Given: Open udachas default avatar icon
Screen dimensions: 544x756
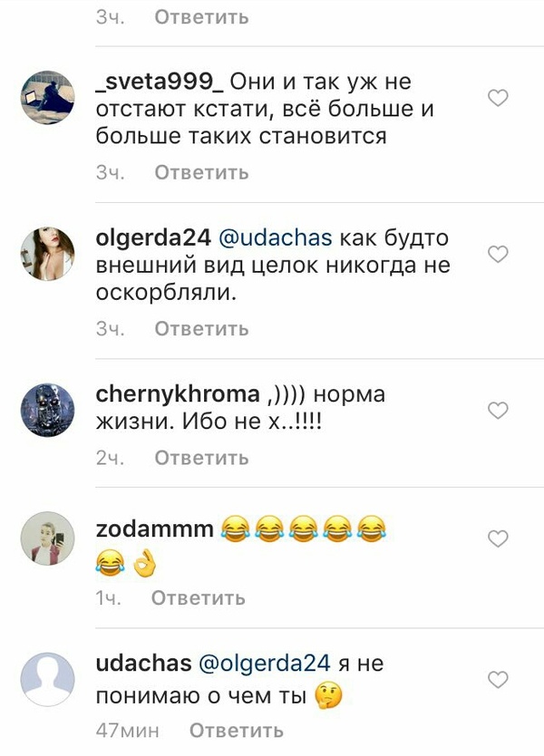Looking at the screenshot, I should click(x=47, y=680).
